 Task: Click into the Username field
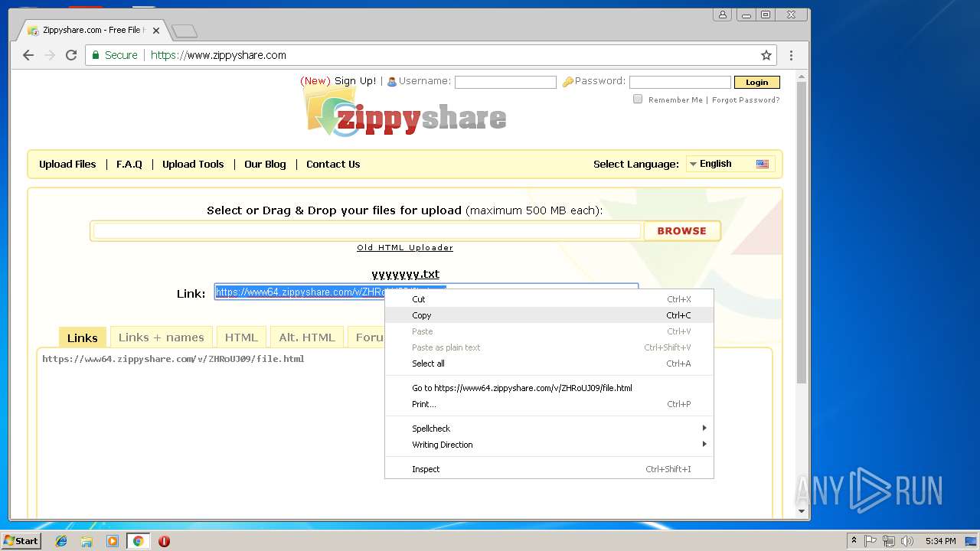point(505,82)
